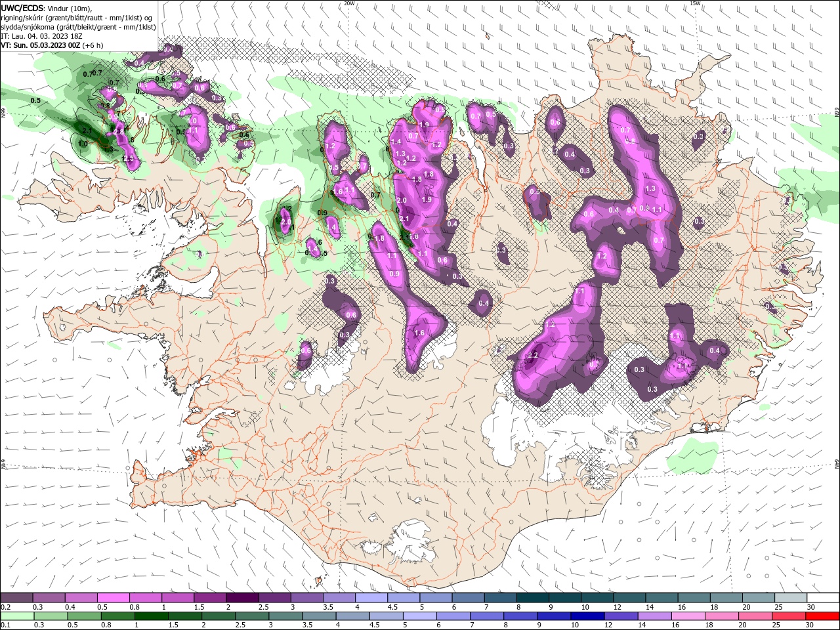Click the '15W' longitude label

pos(695,3)
